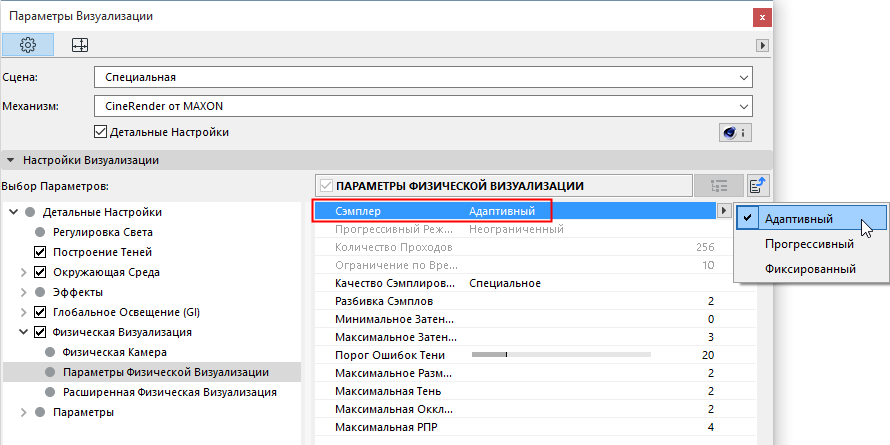Collapse the Физическая Визуализация tree node
This screenshot has width=890, height=445.
tap(23, 332)
